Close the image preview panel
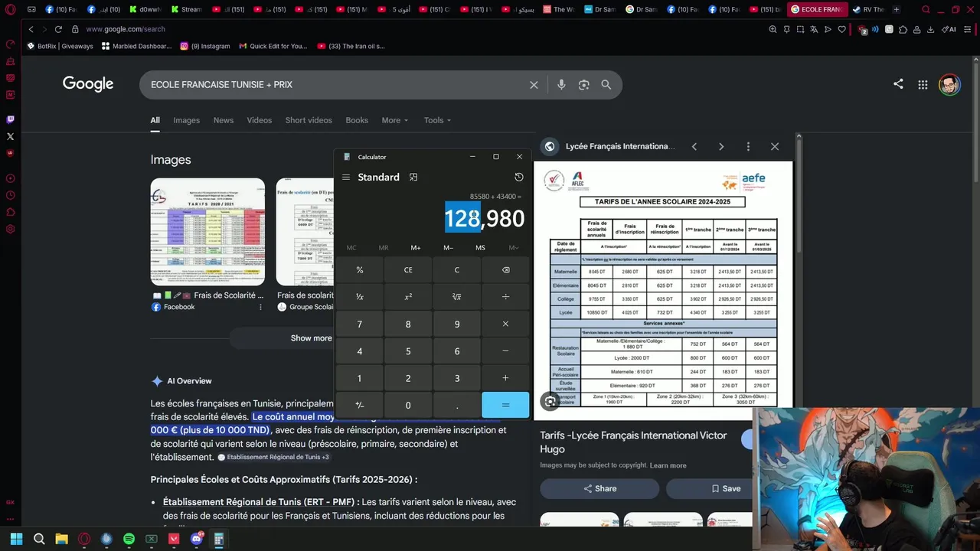The width and height of the screenshot is (980, 551). [775, 146]
